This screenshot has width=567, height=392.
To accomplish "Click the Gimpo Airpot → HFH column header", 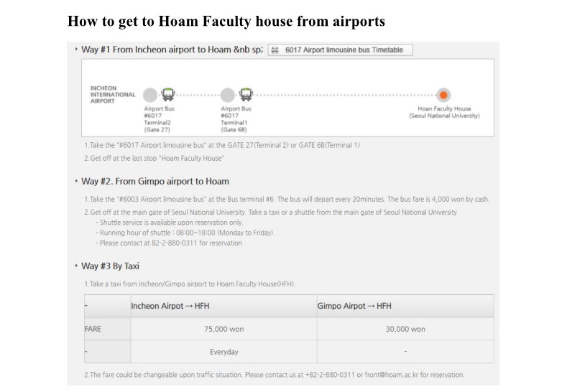I will (354, 306).
